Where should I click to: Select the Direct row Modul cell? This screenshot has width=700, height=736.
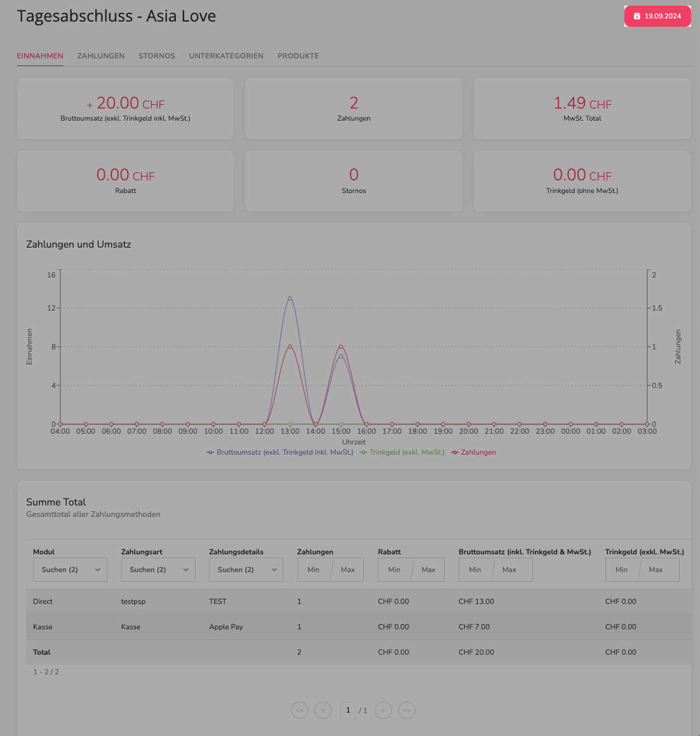[x=43, y=601]
